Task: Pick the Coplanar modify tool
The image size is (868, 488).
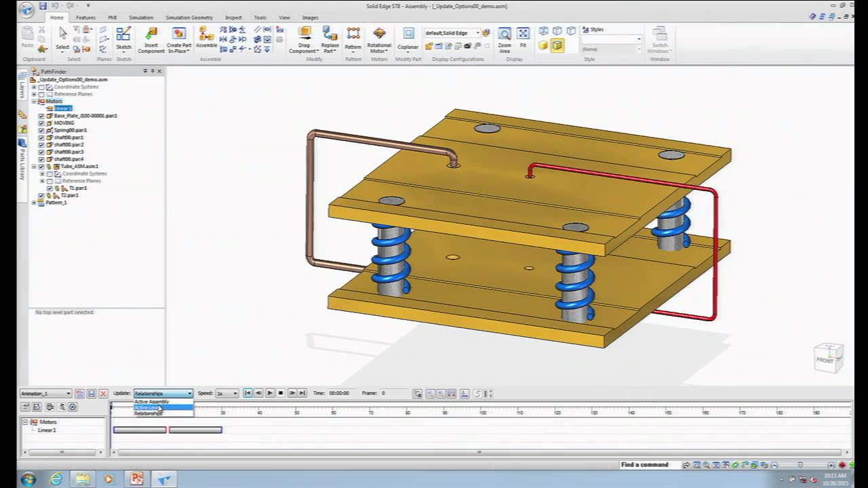Action: click(x=408, y=40)
